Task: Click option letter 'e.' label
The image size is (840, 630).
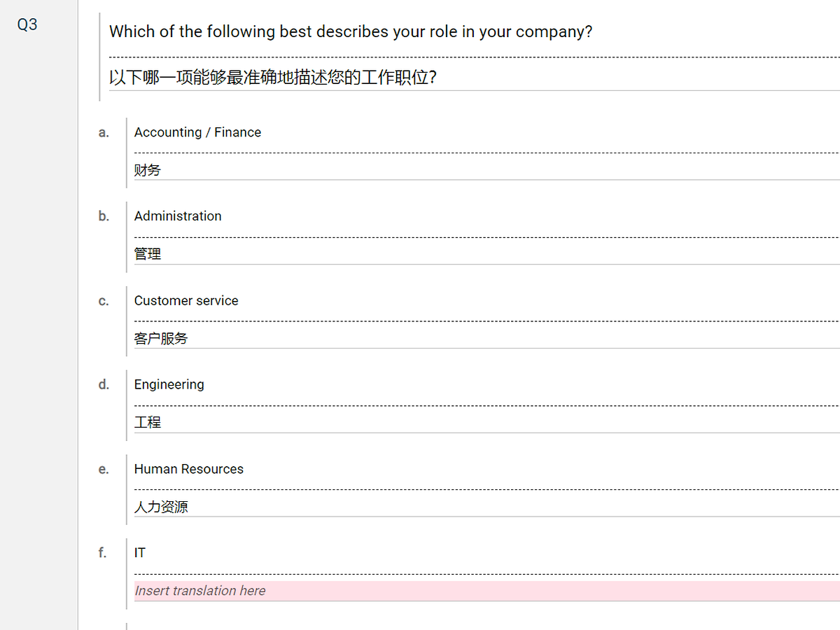Action: (x=104, y=469)
